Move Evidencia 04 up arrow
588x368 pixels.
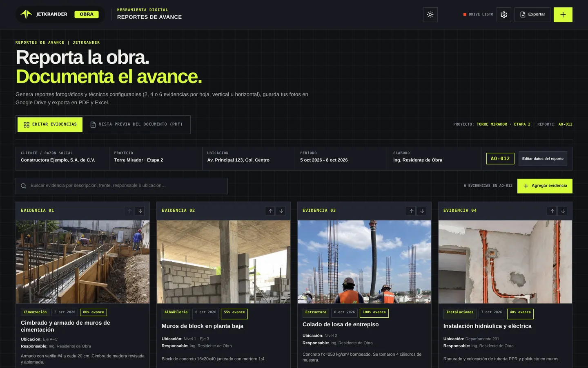(552, 211)
